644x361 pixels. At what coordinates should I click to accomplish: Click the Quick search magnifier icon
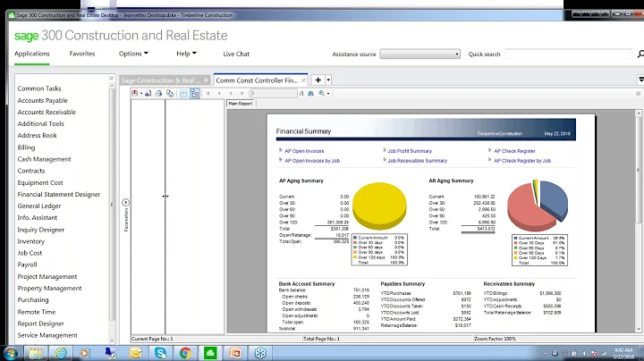[x=640, y=54]
